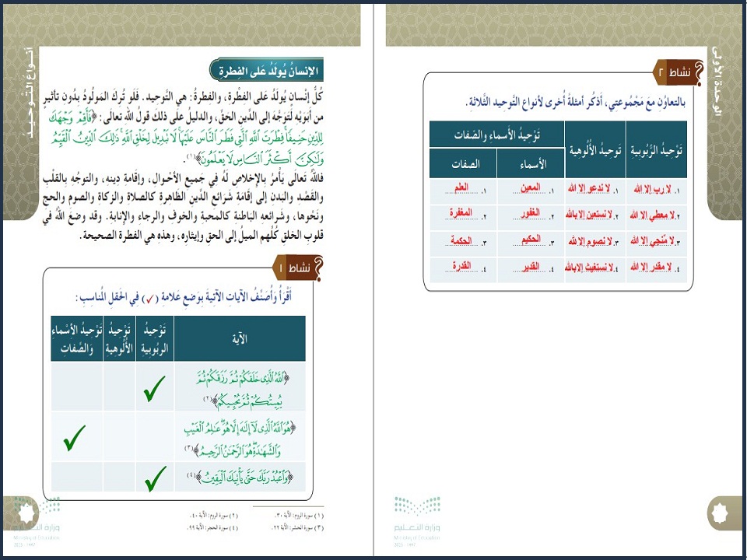Click the 'توحيد الربوبية' header in the activity 2 table
Screen dimensions: 747x560
656,150
